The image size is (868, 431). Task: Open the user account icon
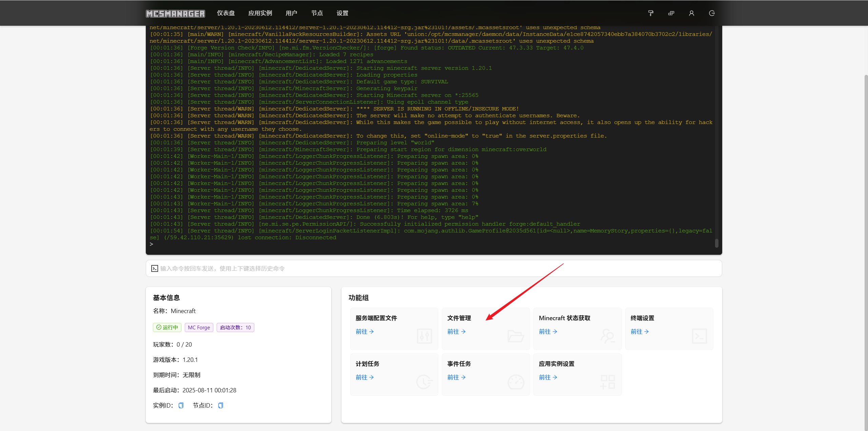point(691,13)
